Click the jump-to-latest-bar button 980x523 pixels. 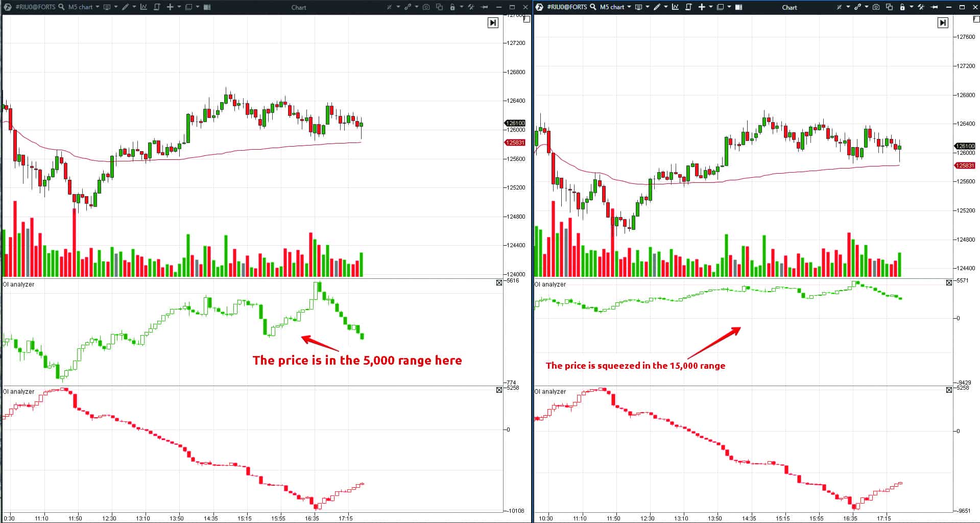tap(493, 22)
